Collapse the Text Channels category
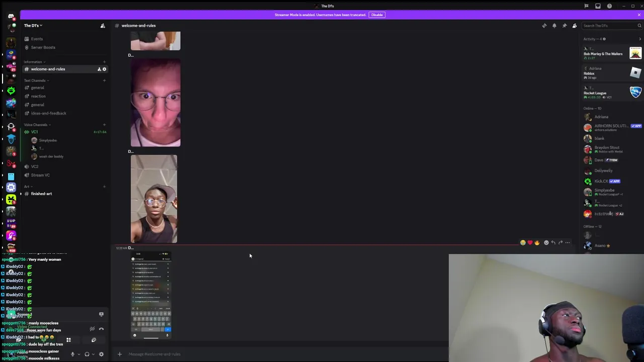The image size is (644, 362). pos(36,80)
